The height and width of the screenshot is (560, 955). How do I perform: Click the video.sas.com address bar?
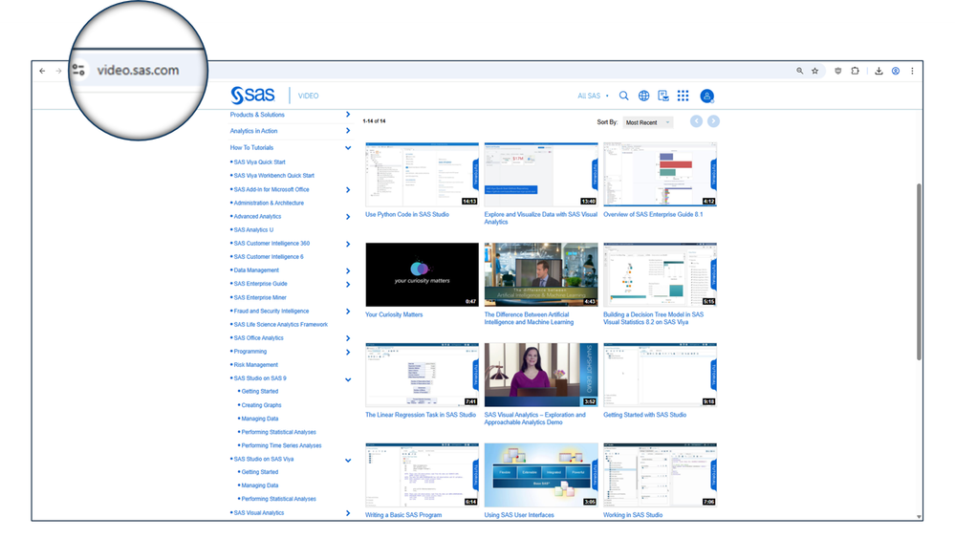click(139, 70)
